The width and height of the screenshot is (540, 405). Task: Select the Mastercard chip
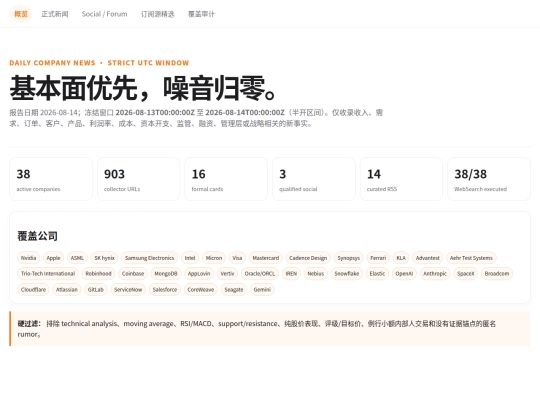point(266,258)
